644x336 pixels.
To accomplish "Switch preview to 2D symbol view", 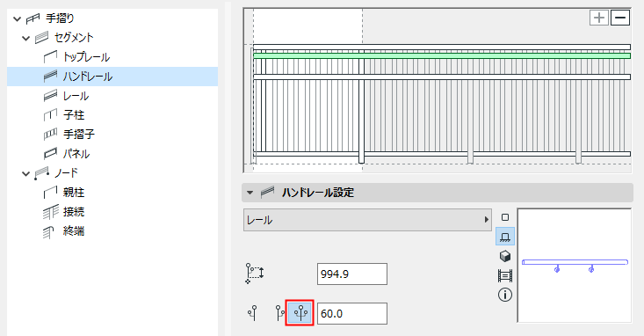I will [x=505, y=217].
